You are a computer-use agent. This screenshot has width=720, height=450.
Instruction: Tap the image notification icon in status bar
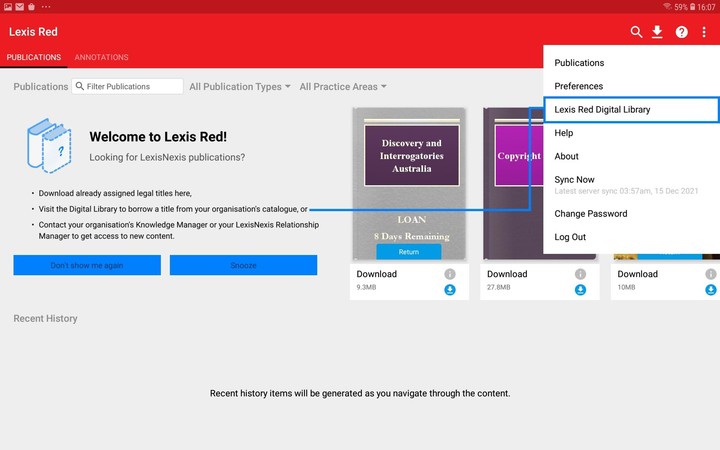(x=8, y=6)
